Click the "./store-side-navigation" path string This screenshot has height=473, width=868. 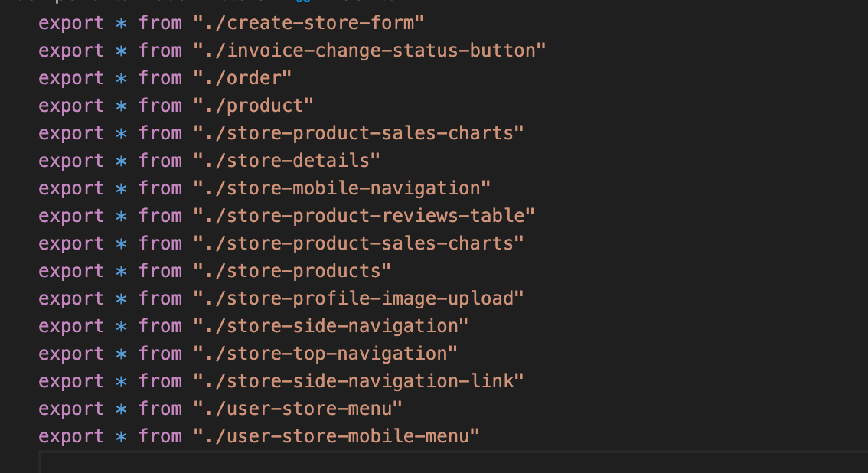331,326
